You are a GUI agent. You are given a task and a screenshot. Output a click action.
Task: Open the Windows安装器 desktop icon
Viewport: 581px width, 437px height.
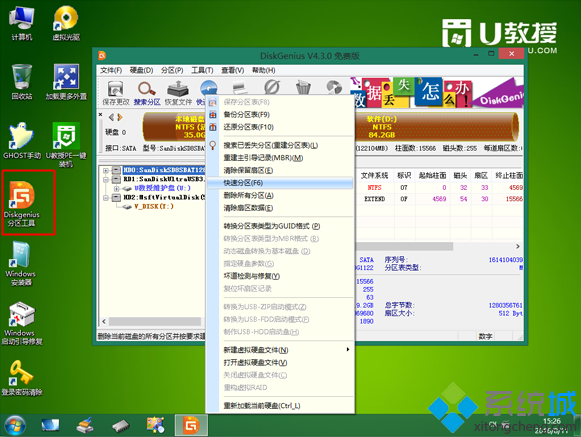[x=21, y=264]
